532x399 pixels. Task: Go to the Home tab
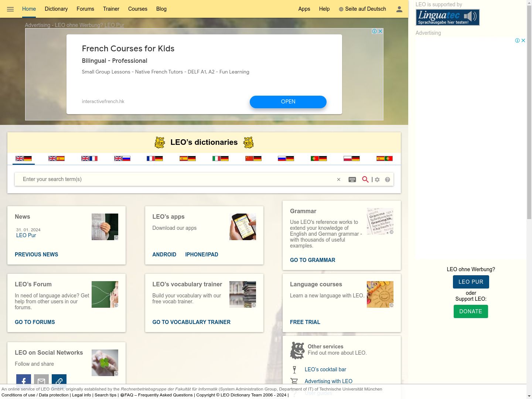pyautogui.click(x=29, y=9)
